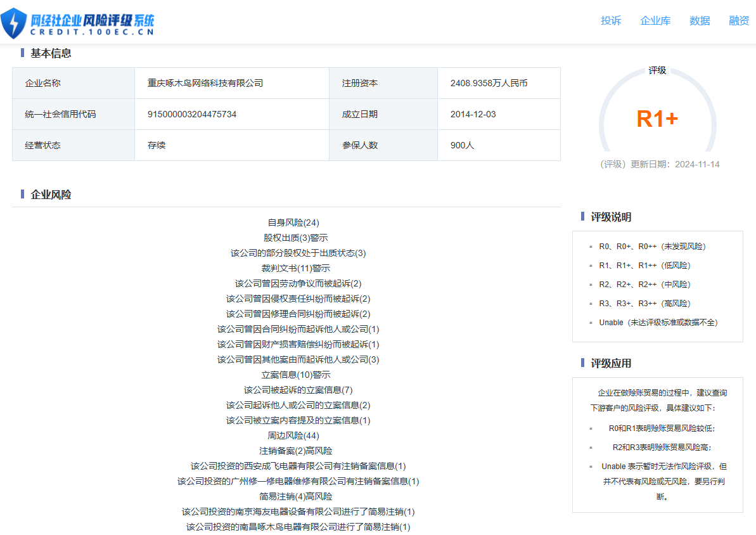Open 简易注销(4)高风险 item
The image size is (756, 535).
[x=296, y=496]
